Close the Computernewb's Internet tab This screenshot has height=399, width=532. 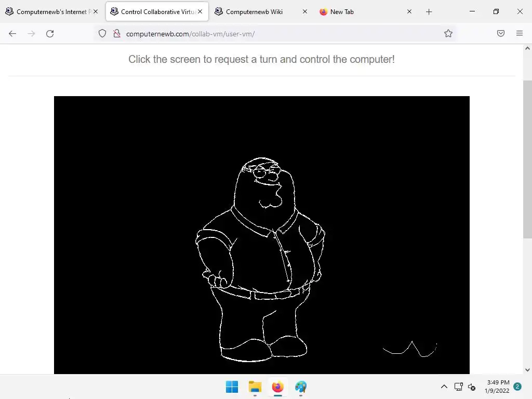(96, 11)
